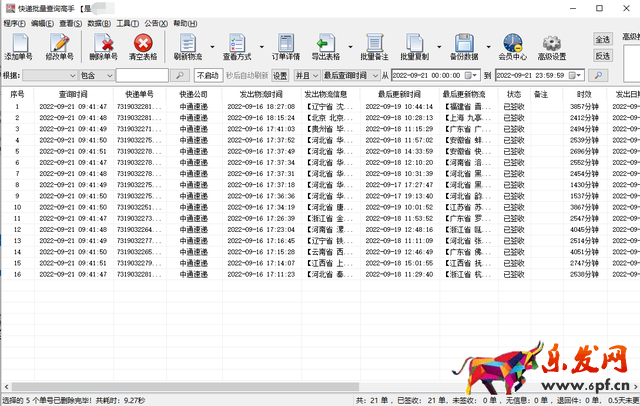
Task: Click the 修改单号 pencil icon
Action: (x=60, y=43)
